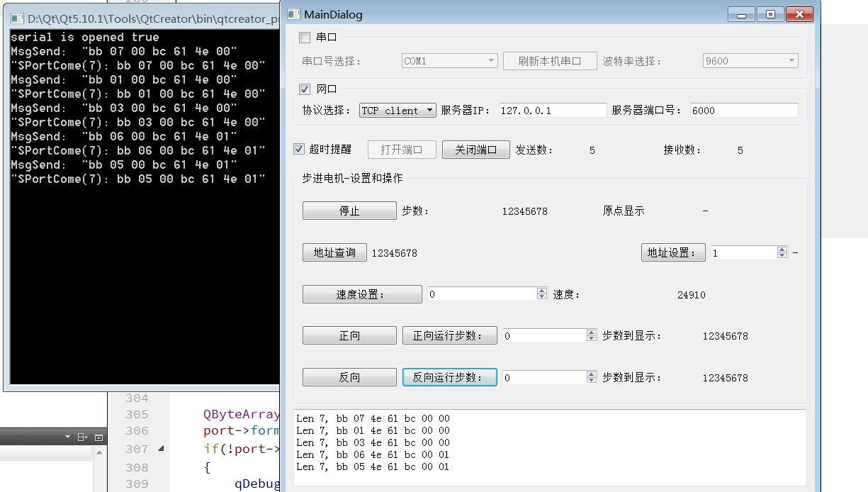Click QByteArray in the code editor
Viewport: 868px width, 492px height.
coord(241,415)
